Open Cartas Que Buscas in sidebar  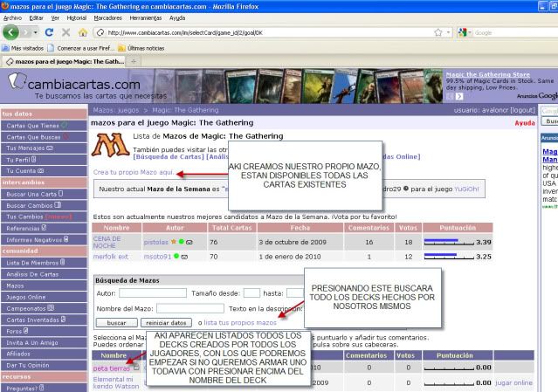pyautogui.click(x=44, y=137)
